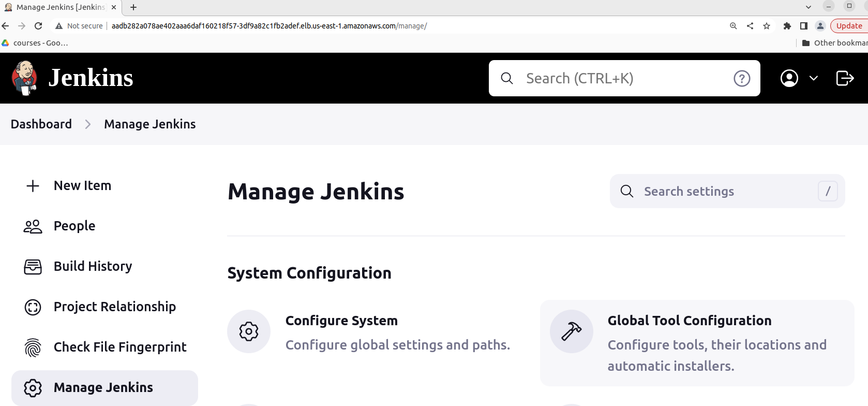The image size is (868, 406).
Task: Click the Search settings field
Action: 727,191
